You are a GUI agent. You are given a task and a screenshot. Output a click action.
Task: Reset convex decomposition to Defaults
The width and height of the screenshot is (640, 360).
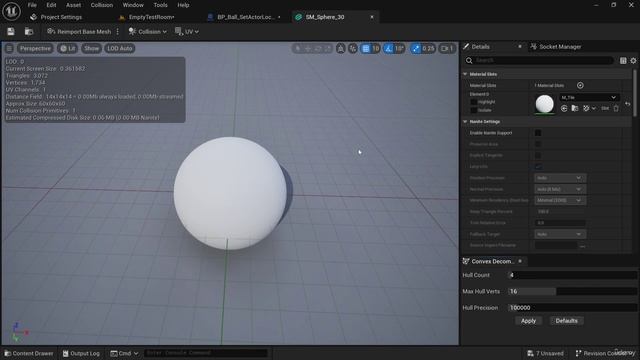[567, 321]
